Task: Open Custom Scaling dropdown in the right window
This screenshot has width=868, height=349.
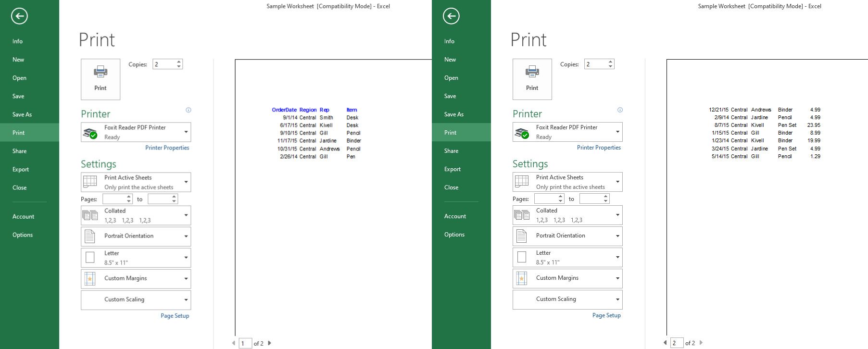Action: (567, 299)
